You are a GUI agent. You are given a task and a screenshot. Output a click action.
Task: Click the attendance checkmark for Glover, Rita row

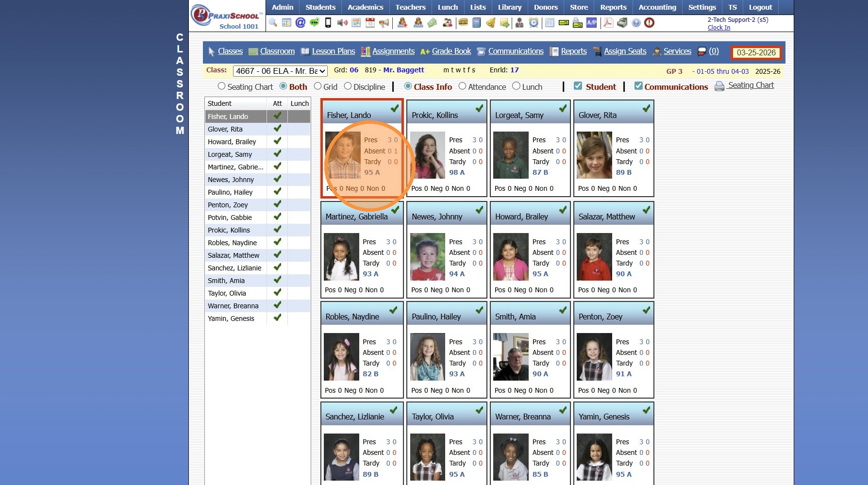[277, 129]
